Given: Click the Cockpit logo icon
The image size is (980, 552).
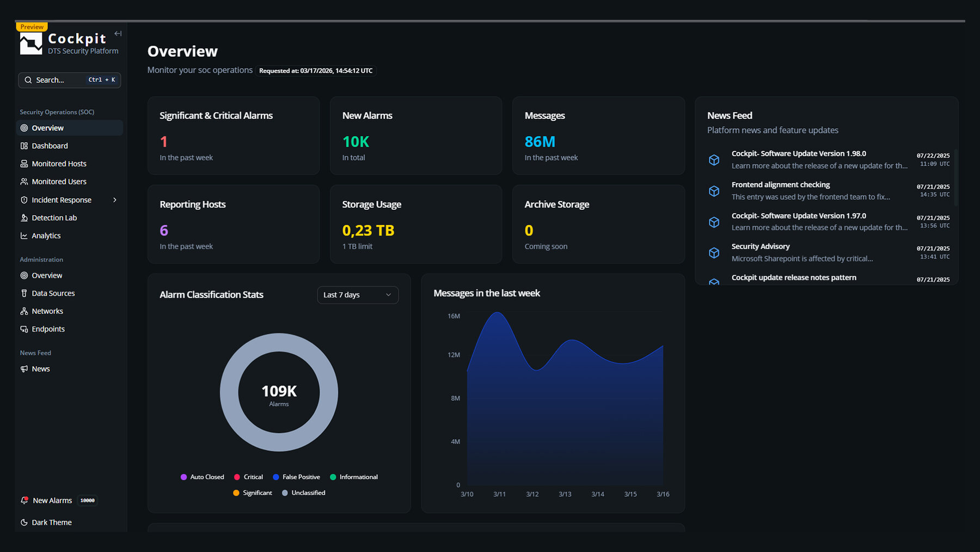Looking at the screenshot, I should (x=31, y=44).
